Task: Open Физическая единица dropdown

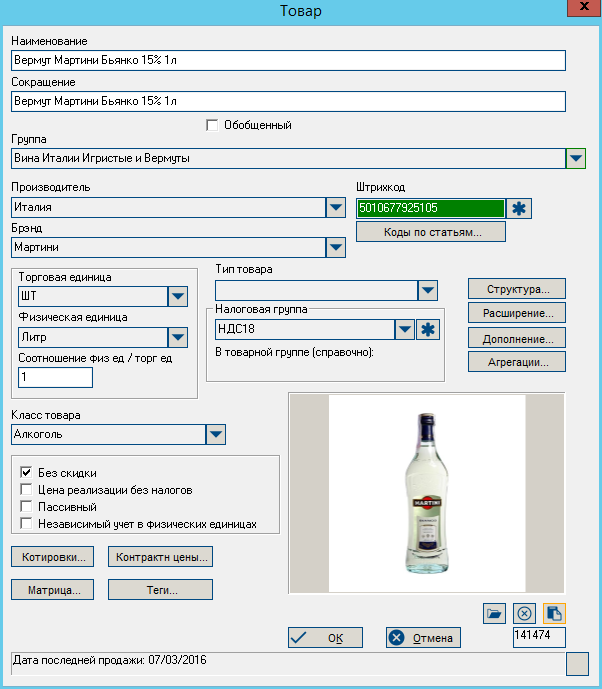Action: (x=178, y=337)
